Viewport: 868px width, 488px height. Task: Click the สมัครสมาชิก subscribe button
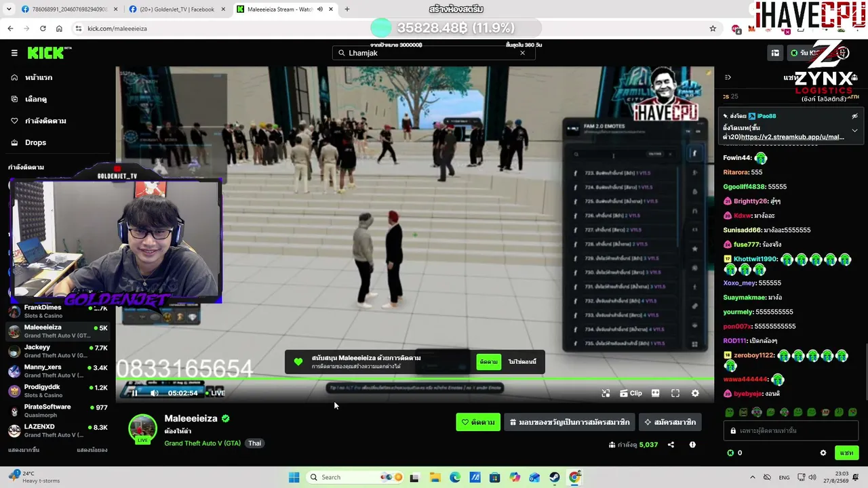670,422
